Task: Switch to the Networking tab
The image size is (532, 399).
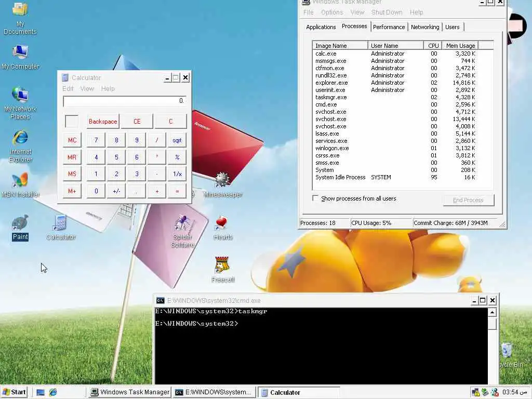Action: (x=425, y=27)
